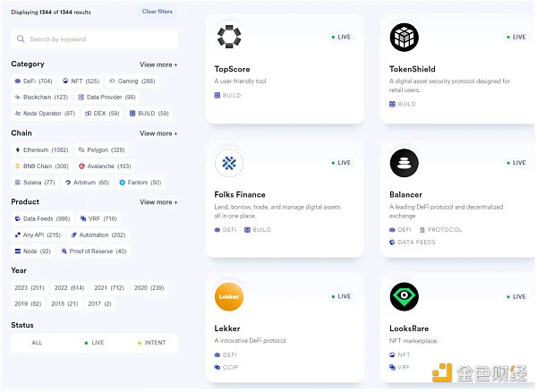The width and height of the screenshot is (537, 392).
Task: Click CCIP tag on Lekker card
Action: (226, 367)
